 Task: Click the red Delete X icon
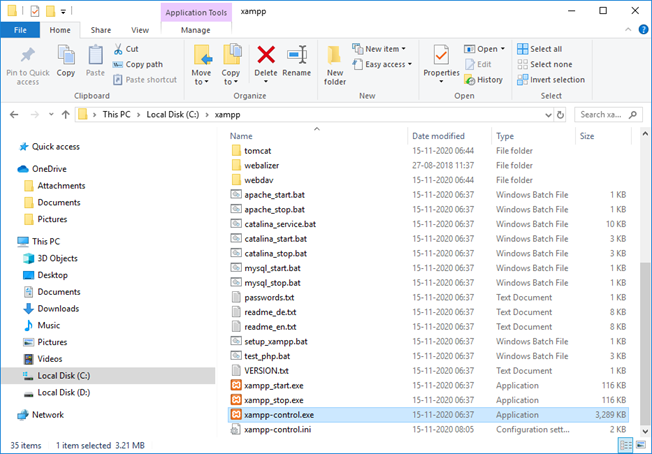(266, 54)
